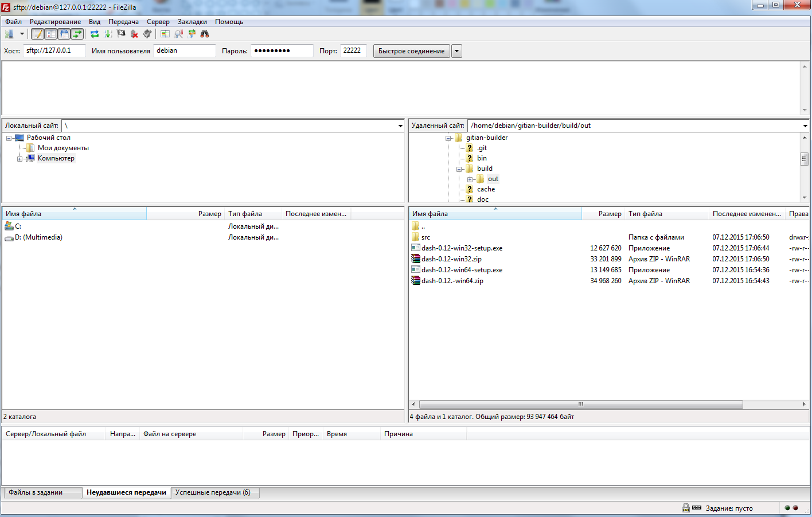Screen dimensions: 812x517
Task: Toggle message log display button
Action: pyautogui.click(x=38, y=34)
